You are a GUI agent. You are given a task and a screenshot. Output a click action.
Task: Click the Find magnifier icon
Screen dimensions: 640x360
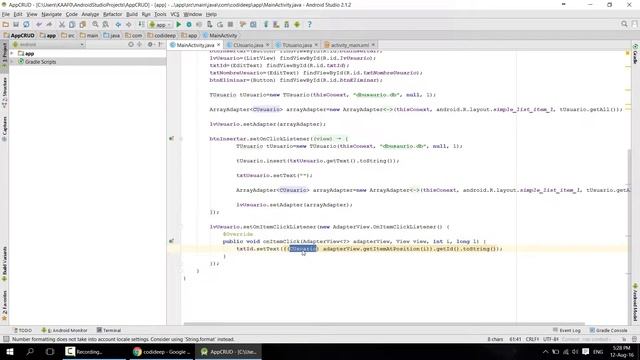(95, 24)
